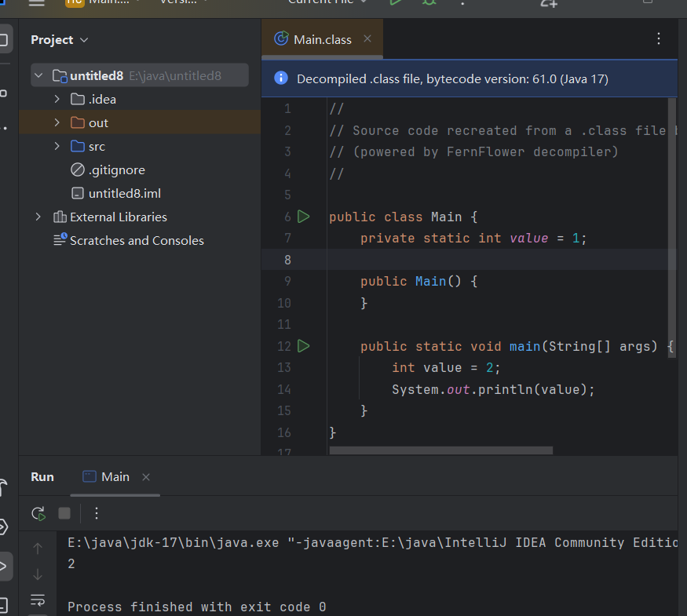Click 'Decompiled .class file' banner text
This screenshot has height=616, width=687.
[x=360, y=78]
